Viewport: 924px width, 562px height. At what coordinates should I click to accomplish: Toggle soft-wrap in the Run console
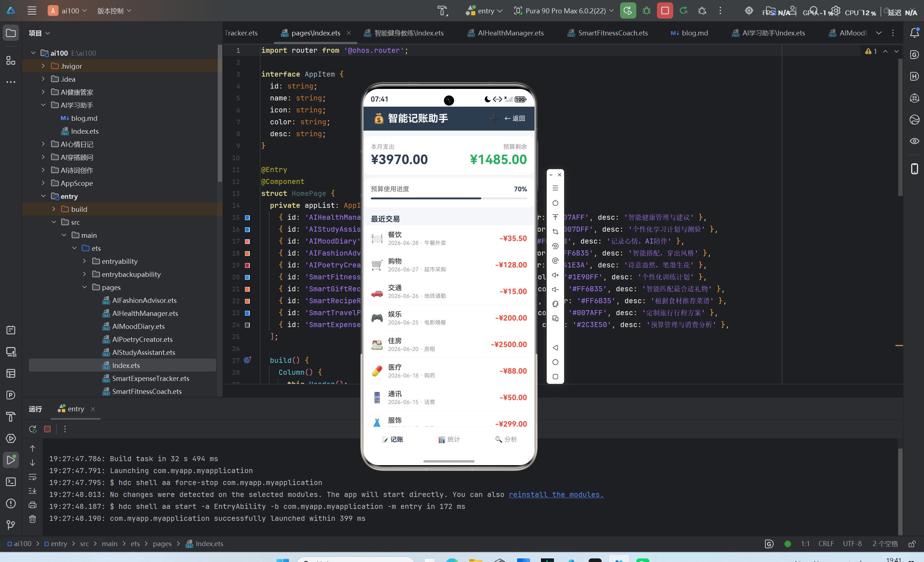pyautogui.click(x=33, y=477)
